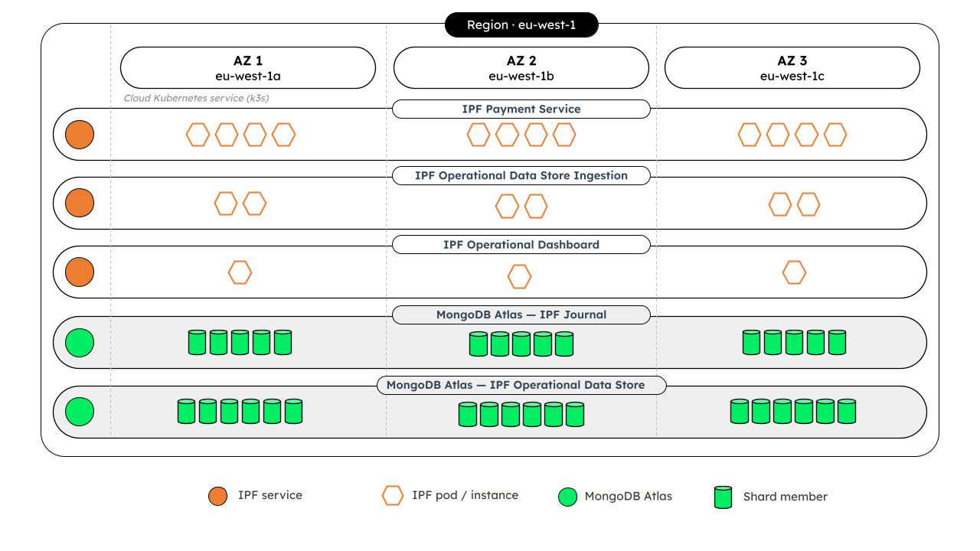
Task: Select last Payment Service pod hexagon in AZ 1
Action: coord(284,135)
